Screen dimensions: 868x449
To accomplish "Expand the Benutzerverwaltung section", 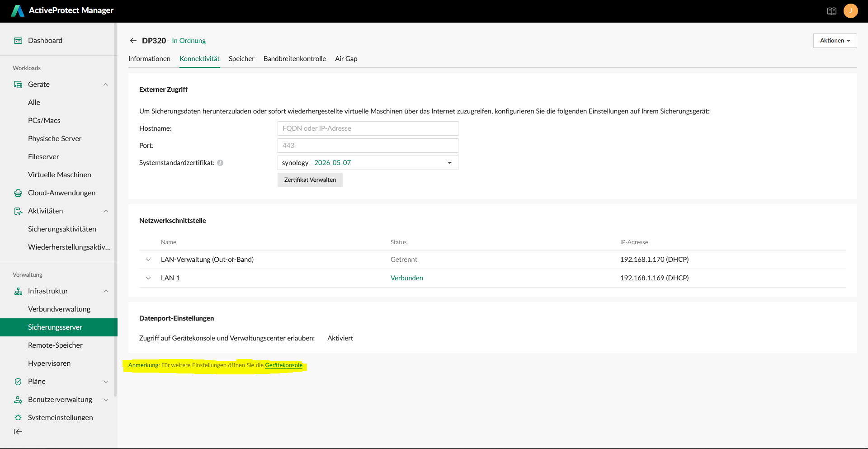I will pyautogui.click(x=106, y=400).
